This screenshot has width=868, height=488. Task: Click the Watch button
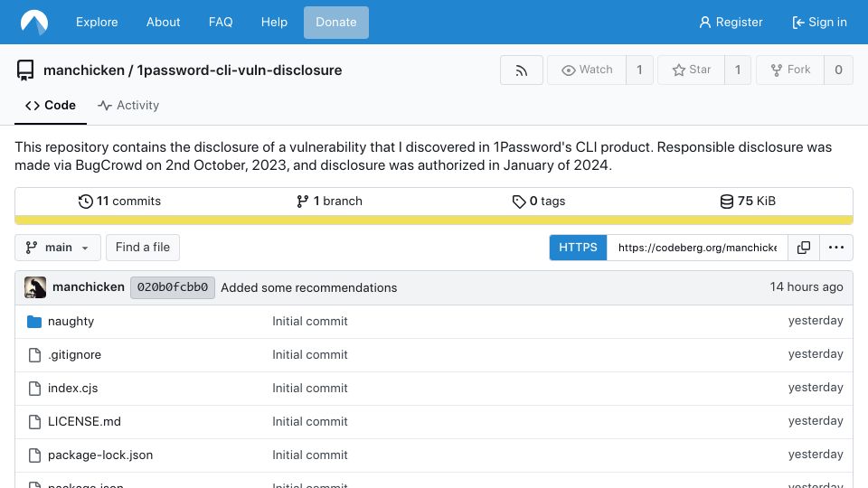587,70
